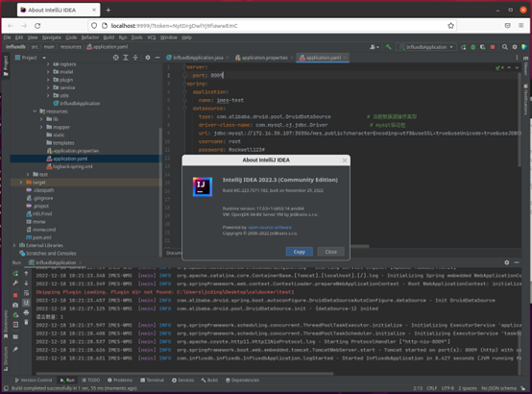Bookmark this page with the star icon
The width and height of the screenshot is (532, 394).
coord(450,26)
